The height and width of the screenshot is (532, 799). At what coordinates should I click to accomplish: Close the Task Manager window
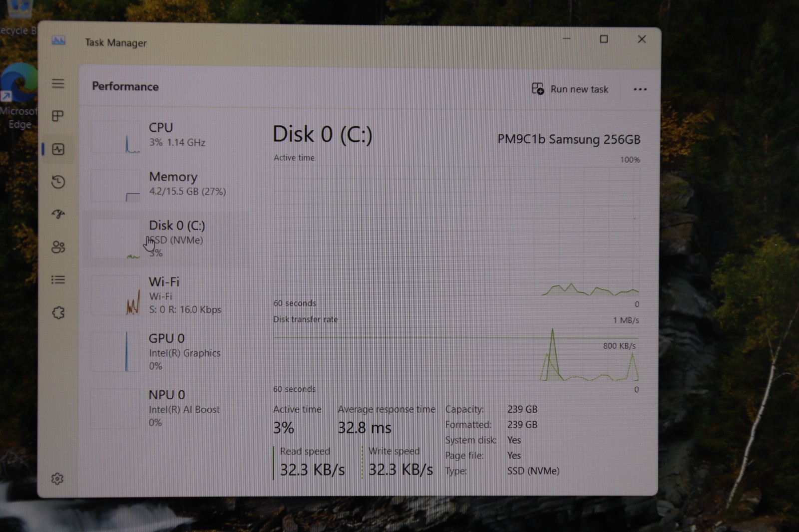[642, 39]
